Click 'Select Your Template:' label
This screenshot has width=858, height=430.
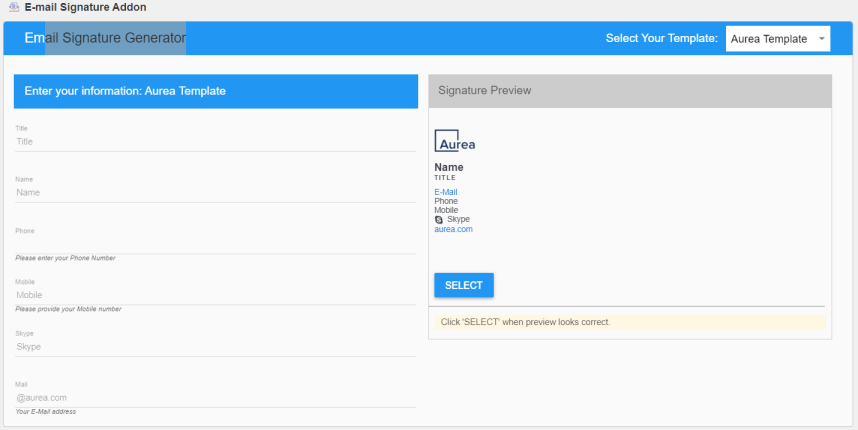[x=662, y=38]
